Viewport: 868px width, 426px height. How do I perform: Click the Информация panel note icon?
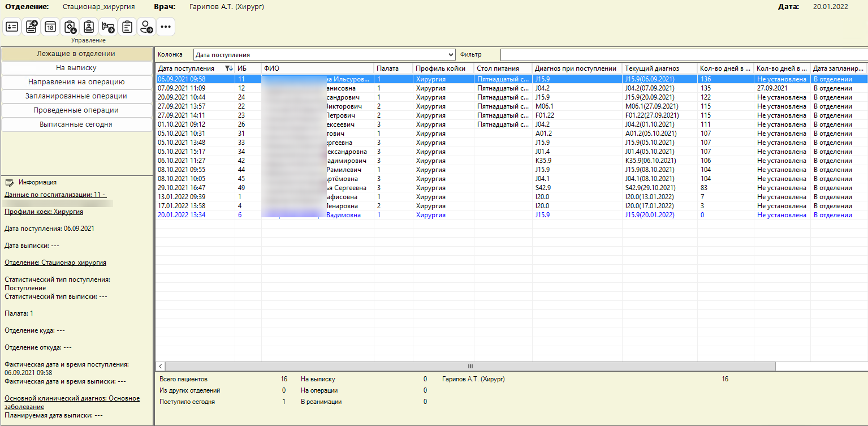[10, 182]
